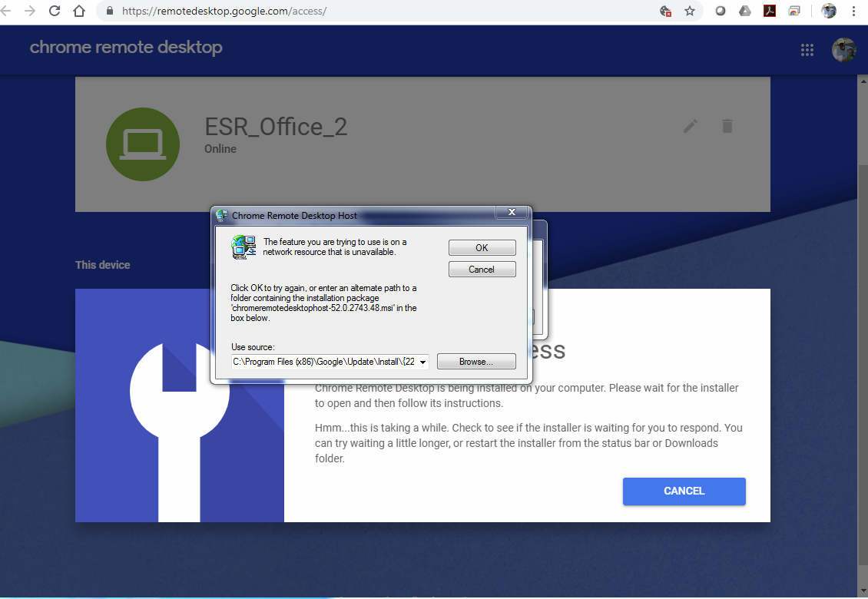Click the reload page icon
Screen dimensions: 868x599
(x=53, y=11)
